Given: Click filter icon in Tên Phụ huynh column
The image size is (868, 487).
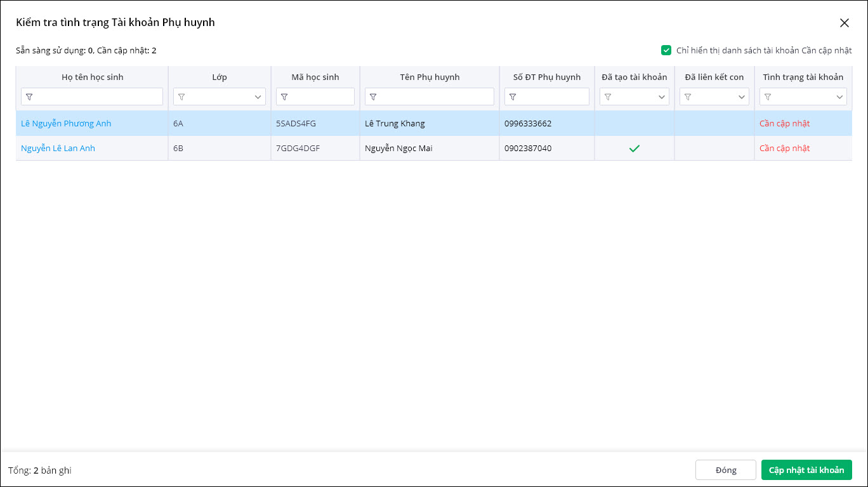Looking at the screenshot, I should (x=373, y=97).
